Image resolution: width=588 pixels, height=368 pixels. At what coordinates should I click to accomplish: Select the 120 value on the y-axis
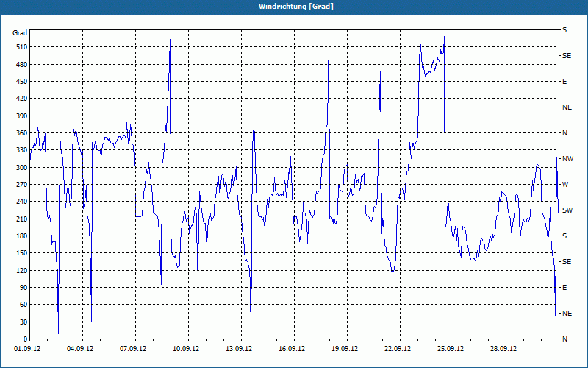(22, 270)
